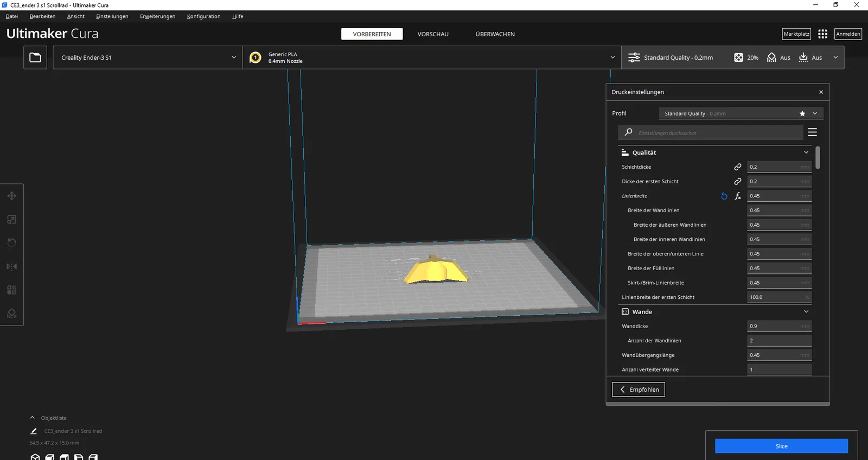Click the Anmelden button

(x=848, y=34)
